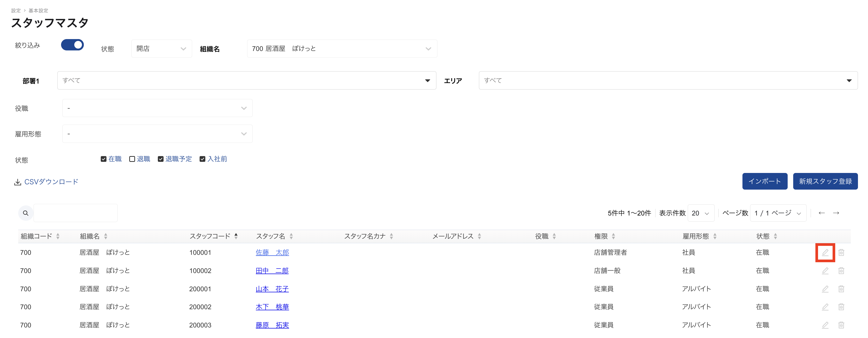868x338 pixels.
Task: Check the 退職 checkbox
Action: pyautogui.click(x=132, y=159)
